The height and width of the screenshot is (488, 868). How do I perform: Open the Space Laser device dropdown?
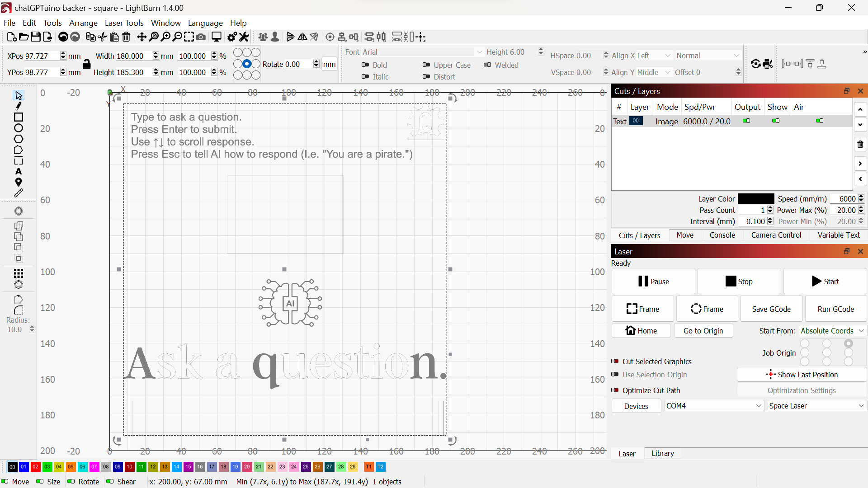point(816,406)
